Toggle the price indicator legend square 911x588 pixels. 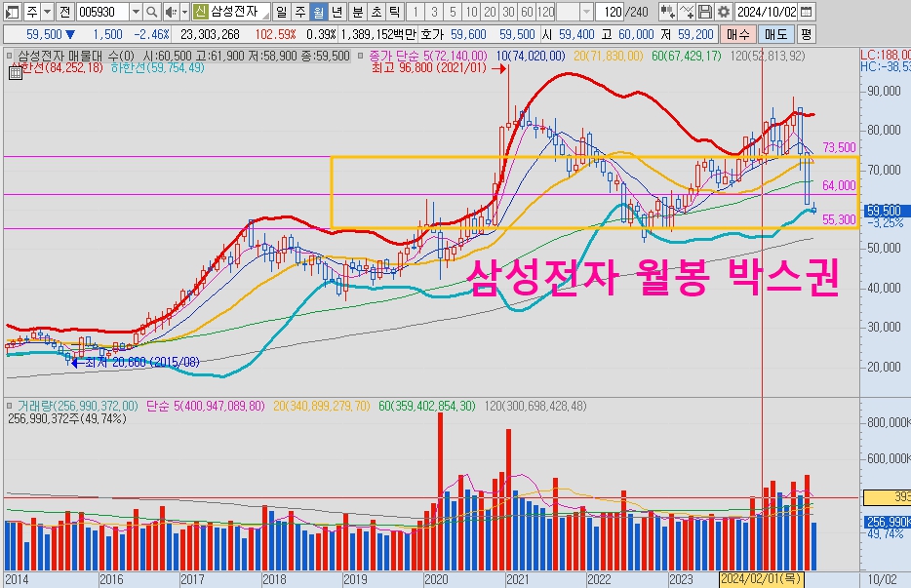pos(10,57)
